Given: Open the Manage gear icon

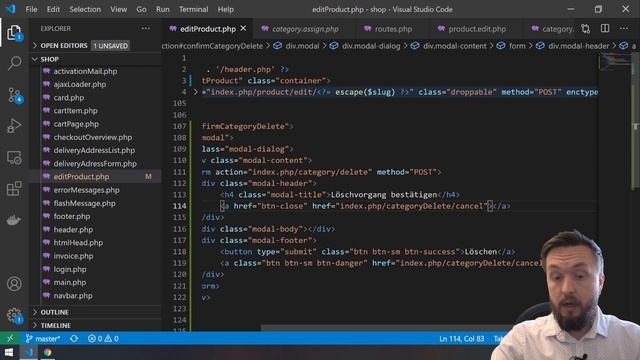Looking at the screenshot, I should coord(14,315).
